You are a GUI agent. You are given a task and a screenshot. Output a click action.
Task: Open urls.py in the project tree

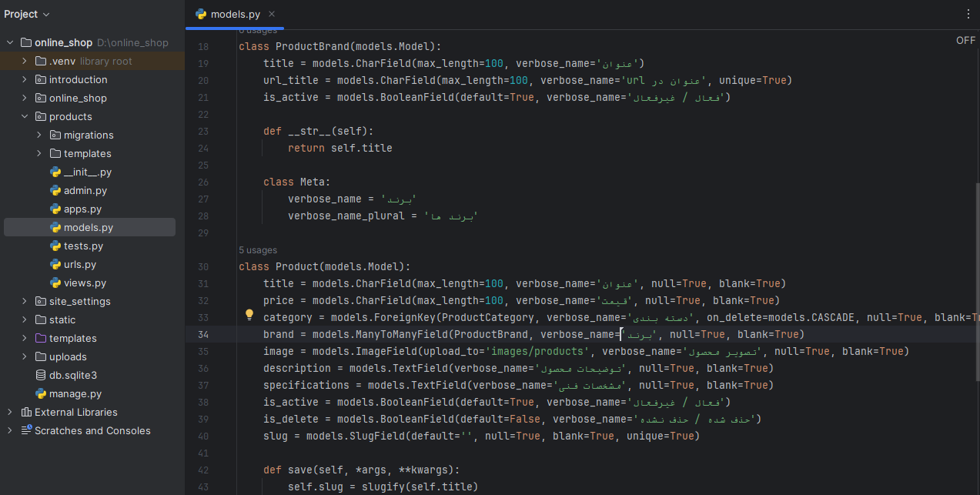(x=79, y=265)
